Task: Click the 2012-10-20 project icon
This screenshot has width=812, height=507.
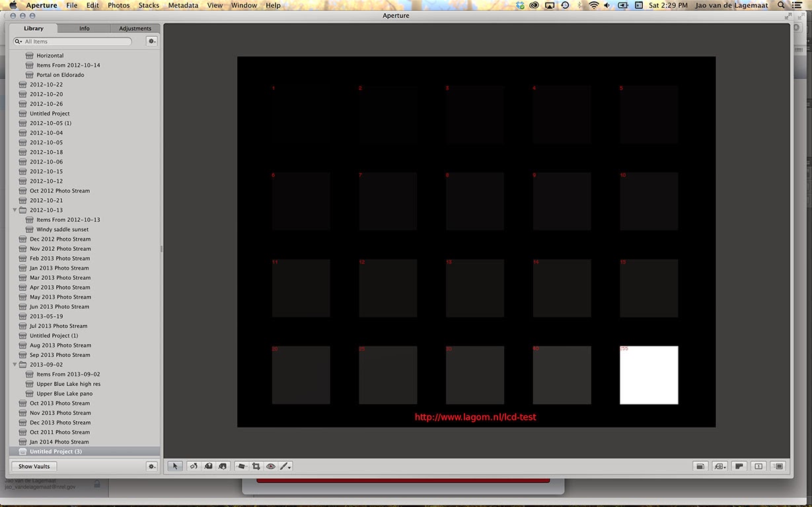Action: coord(22,94)
